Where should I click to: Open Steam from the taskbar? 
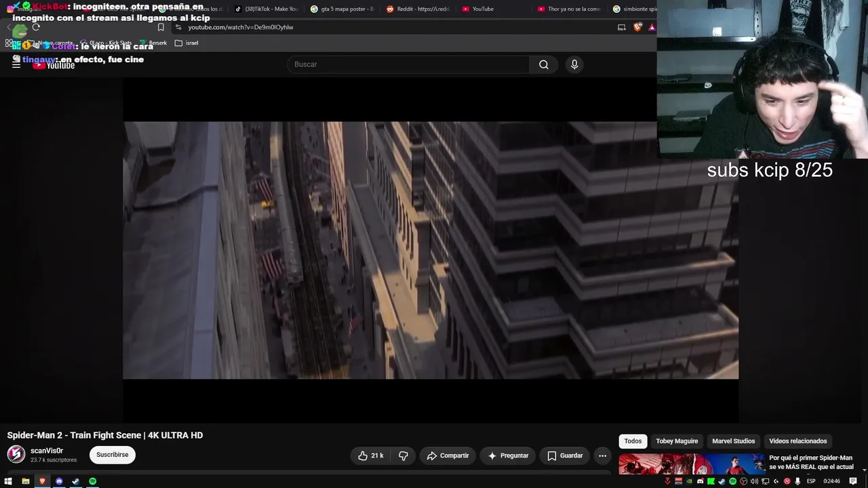point(75,481)
